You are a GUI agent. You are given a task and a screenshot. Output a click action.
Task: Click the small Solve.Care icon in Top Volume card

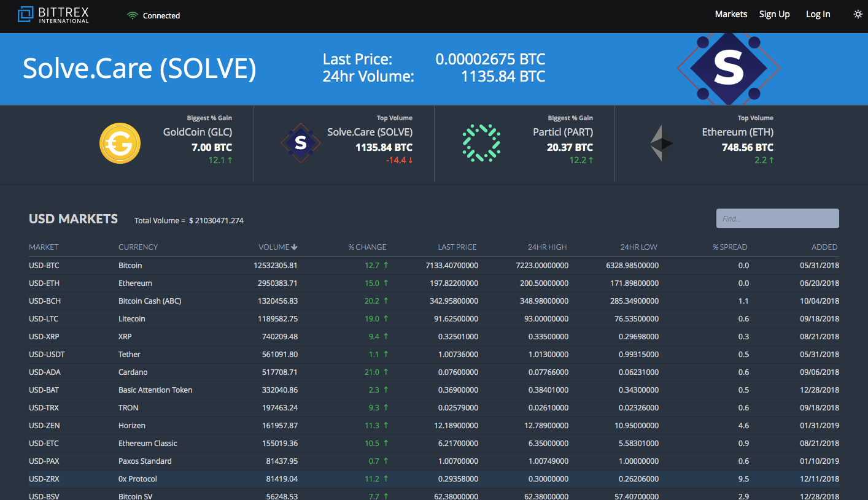click(x=301, y=142)
